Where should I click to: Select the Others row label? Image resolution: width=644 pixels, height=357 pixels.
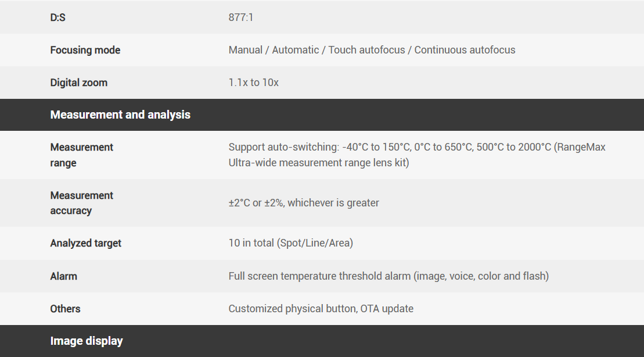65,309
